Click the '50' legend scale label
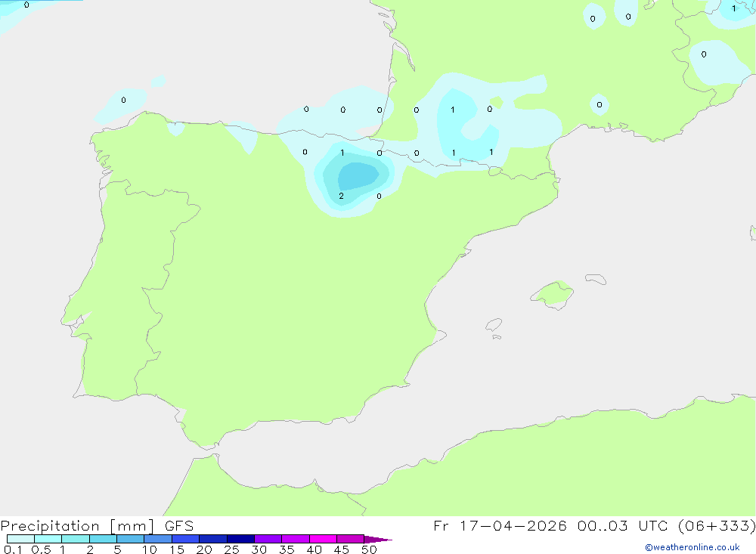This screenshot has height=554, width=756. click(369, 549)
